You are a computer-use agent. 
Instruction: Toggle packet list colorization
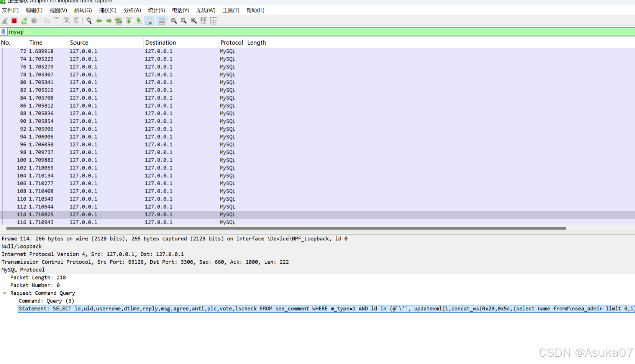162,21
